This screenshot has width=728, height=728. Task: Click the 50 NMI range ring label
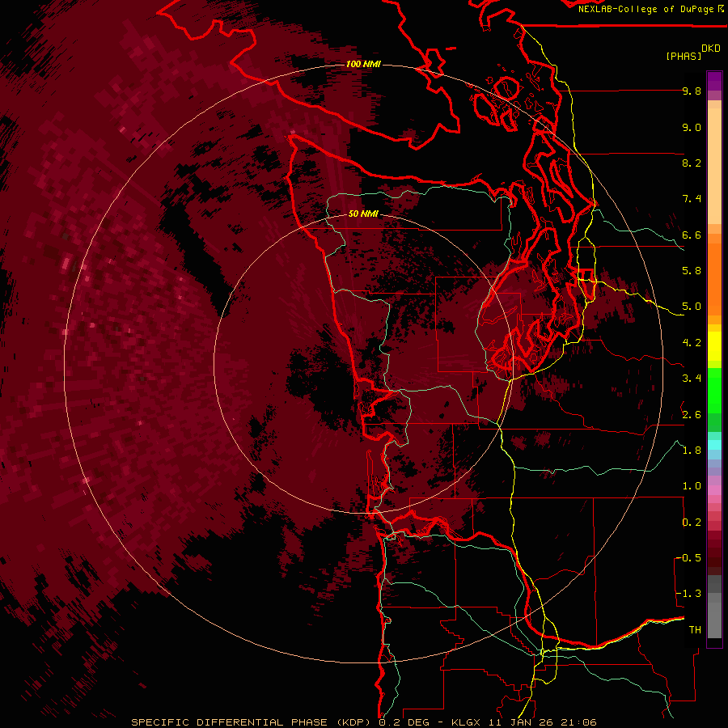[363, 214]
